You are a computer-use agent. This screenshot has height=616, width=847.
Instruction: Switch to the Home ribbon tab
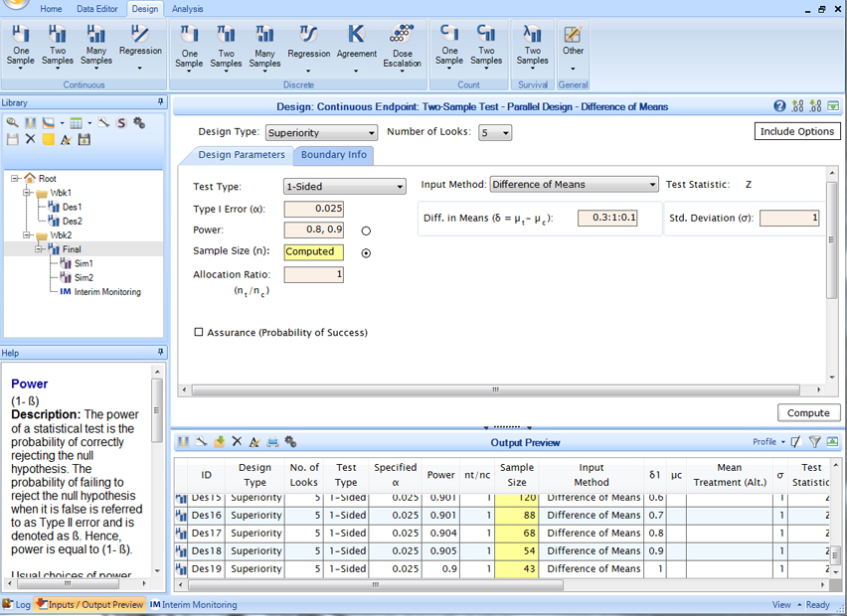click(51, 9)
